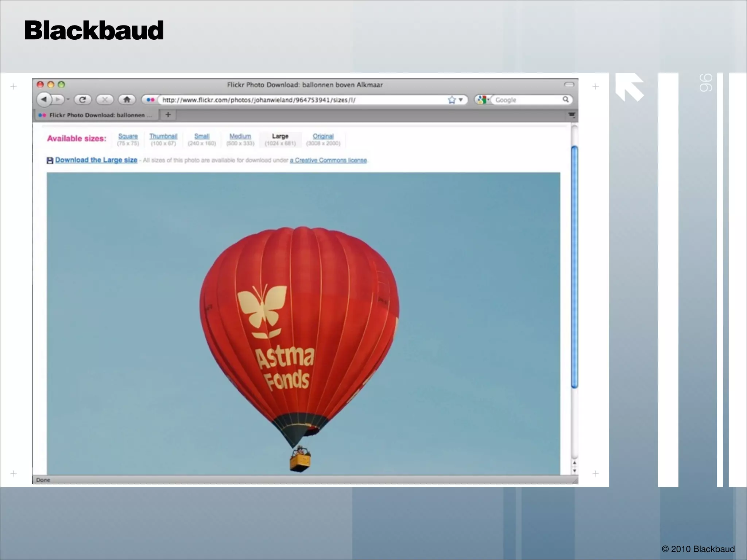
Task: Open the back/forward history dropdown arrow
Action: [68, 99]
